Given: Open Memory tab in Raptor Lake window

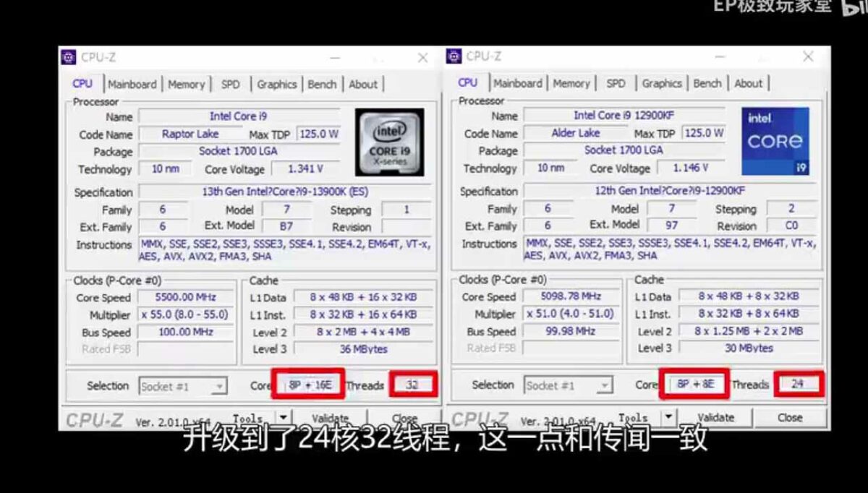Looking at the screenshot, I should pos(187,85).
